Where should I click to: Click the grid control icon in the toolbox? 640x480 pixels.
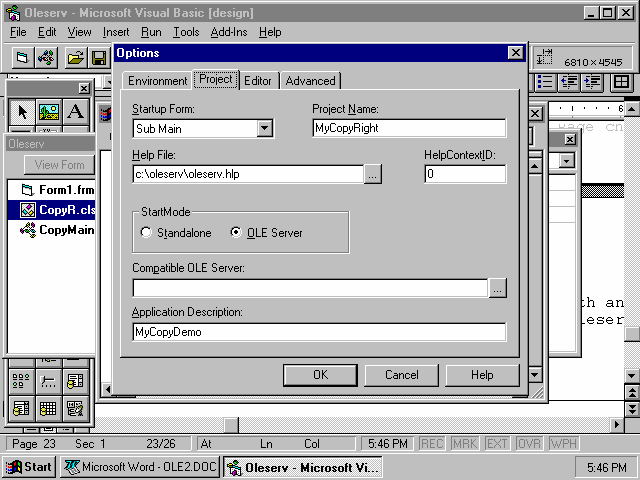click(48, 408)
